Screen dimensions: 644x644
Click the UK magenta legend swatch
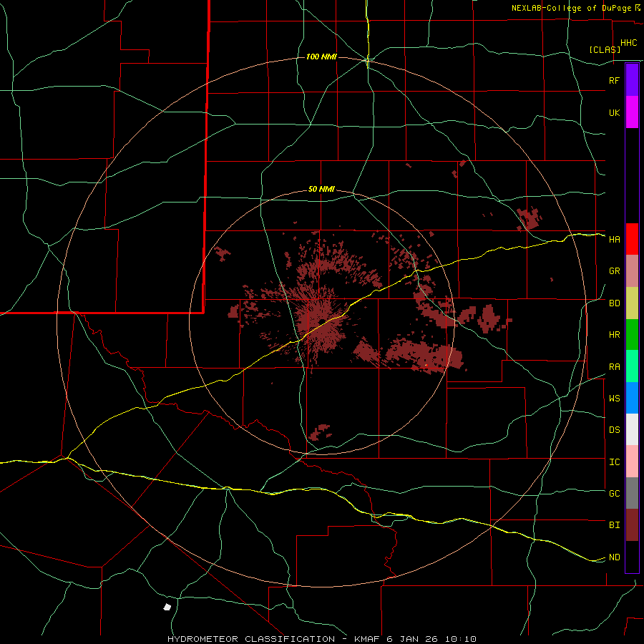(x=632, y=112)
